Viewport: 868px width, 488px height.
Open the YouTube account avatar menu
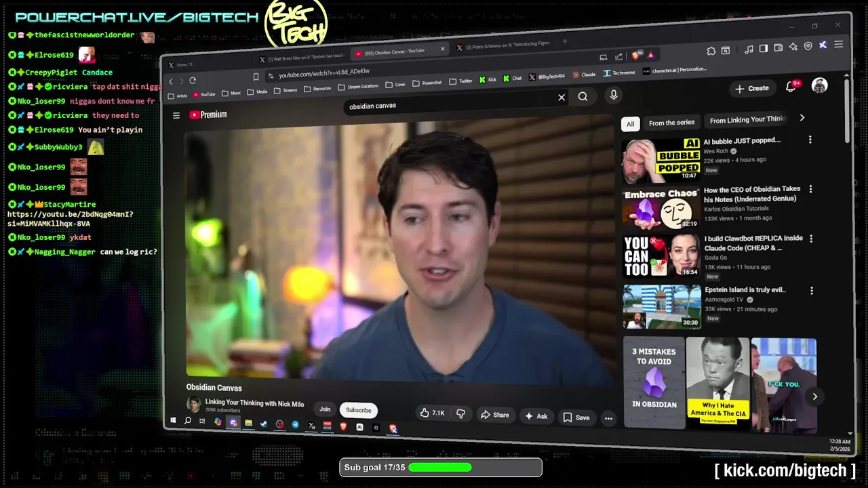pos(819,86)
